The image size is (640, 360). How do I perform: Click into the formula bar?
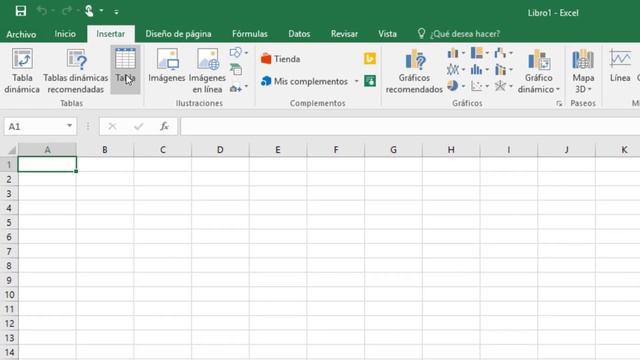click(x=410, y=127)
